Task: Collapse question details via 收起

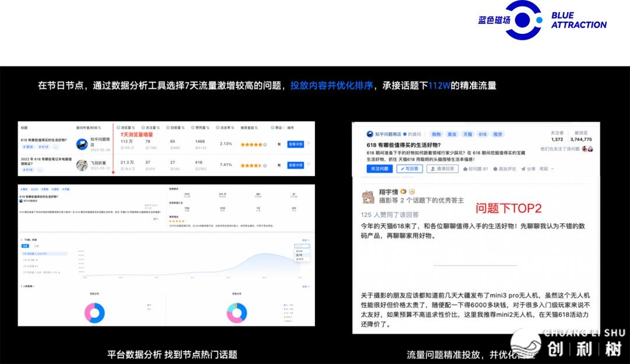Action: (x=547, y=169)
